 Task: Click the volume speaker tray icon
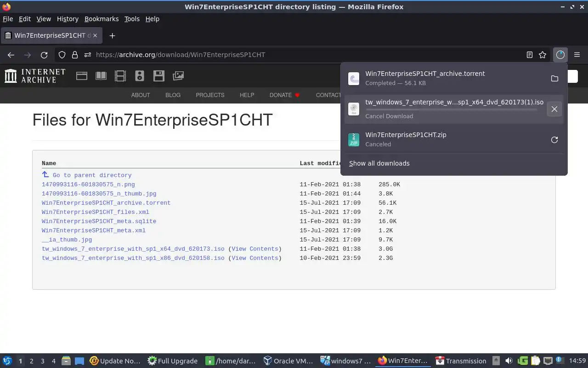pos(509,361)
